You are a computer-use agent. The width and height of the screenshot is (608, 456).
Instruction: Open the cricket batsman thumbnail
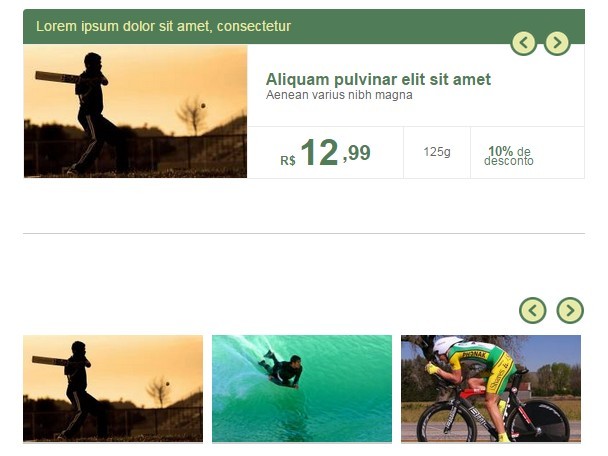pos(113,389)
